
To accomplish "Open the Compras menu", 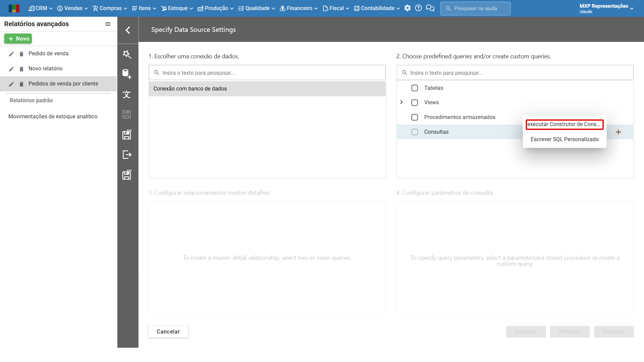I will 110,8.
